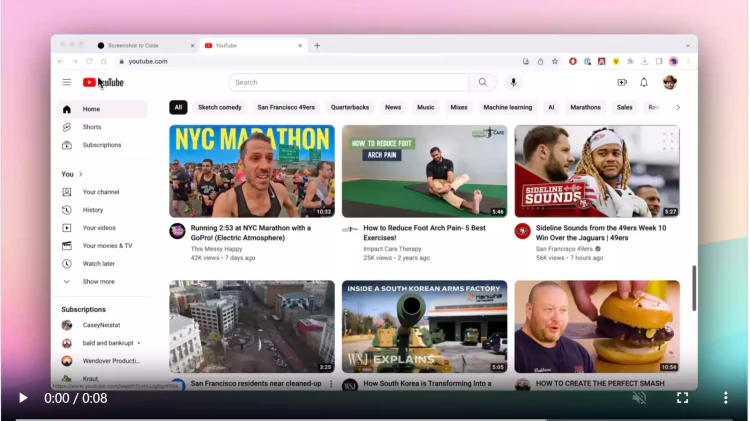Click the NYC Marathon video thumbnail
The width and height of the screenshot is (750, 421).
coord(252,171)
